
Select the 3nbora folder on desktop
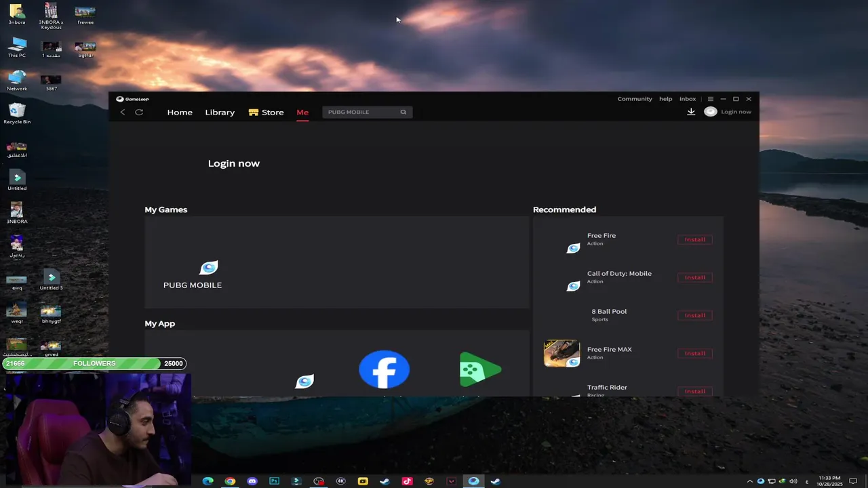pos(17,14)
